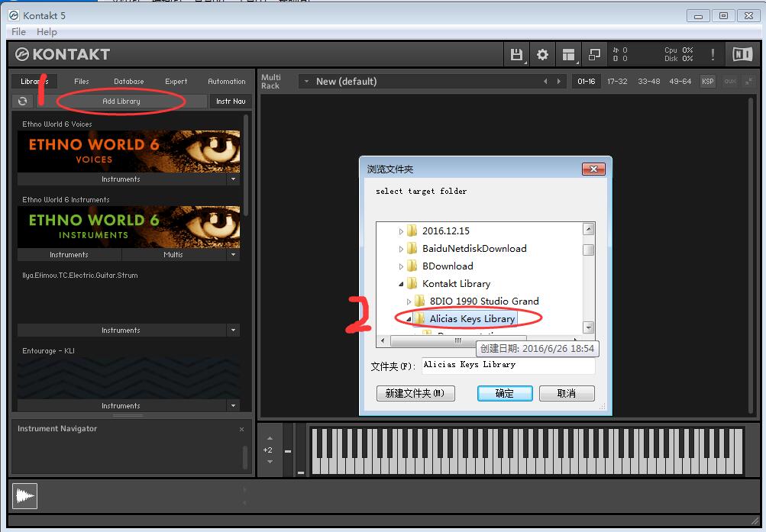Go to previous multi preset arrow
Screen dimensions: 766x532
tap(545, 82)
